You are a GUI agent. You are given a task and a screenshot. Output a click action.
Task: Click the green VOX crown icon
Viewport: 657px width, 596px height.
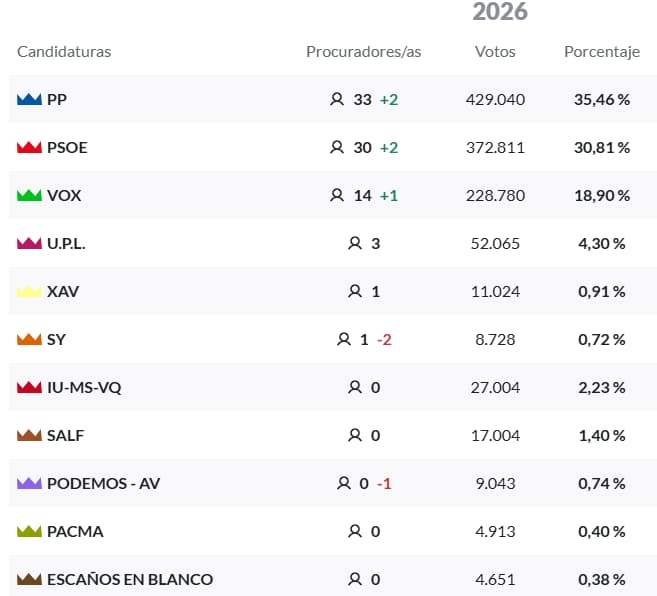[29, 196]
